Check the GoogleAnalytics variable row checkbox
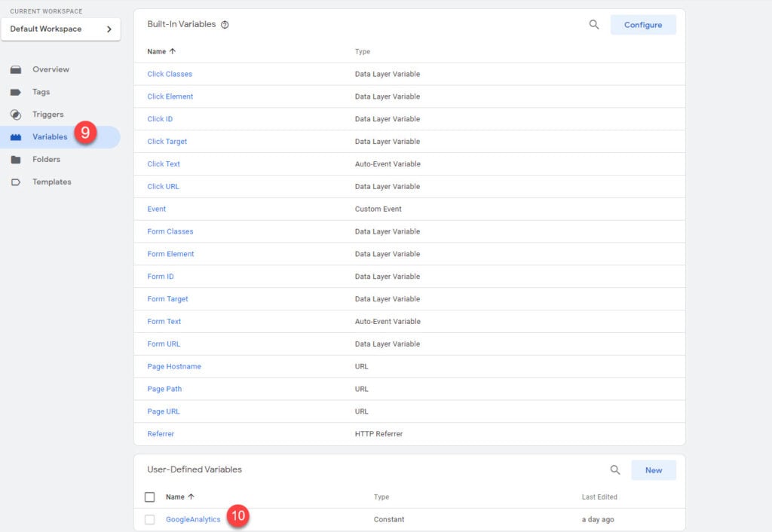 point(149,519)
